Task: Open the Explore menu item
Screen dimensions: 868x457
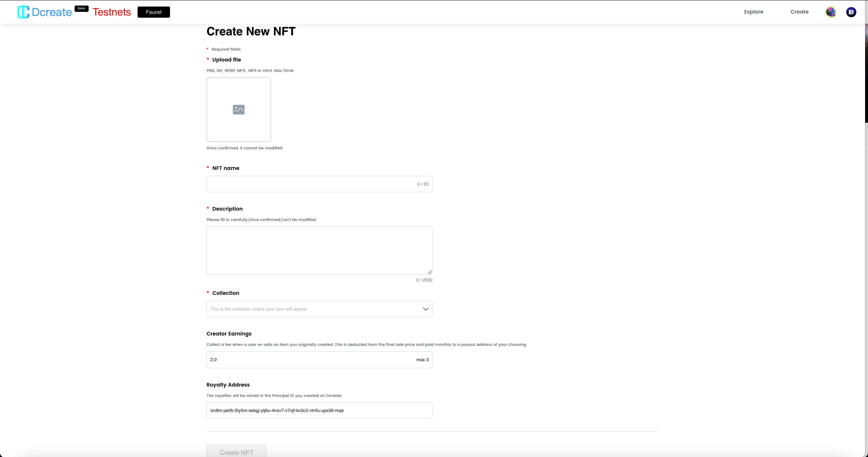Action: click(753, 12)
